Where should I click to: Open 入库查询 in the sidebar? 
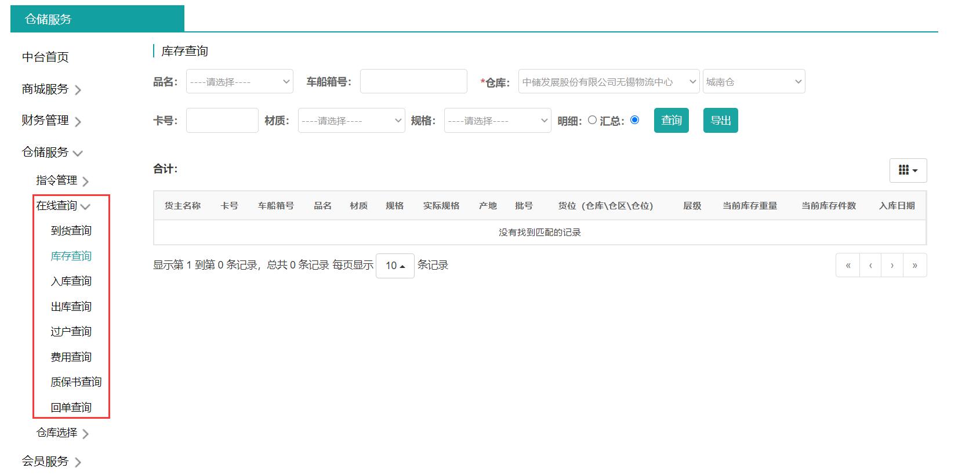[71, 281]
